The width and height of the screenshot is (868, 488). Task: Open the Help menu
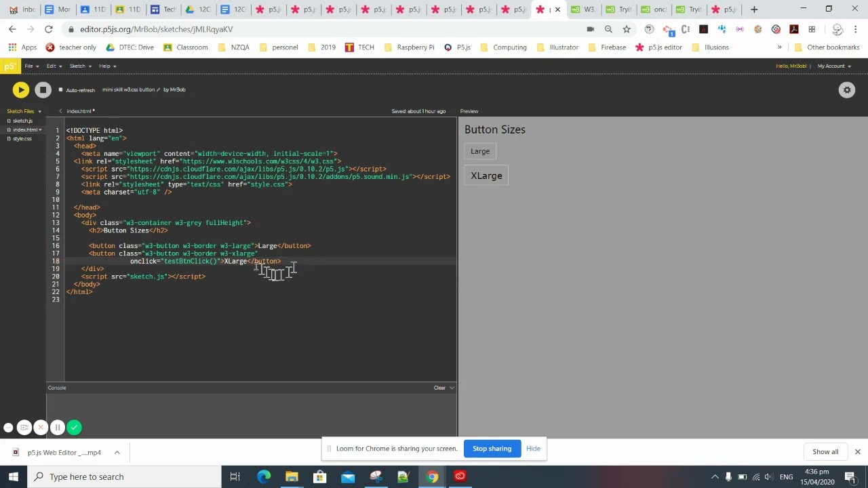(107, 66)
